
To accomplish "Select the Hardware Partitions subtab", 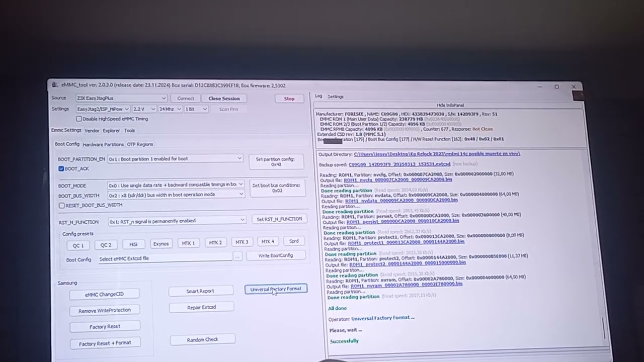I will tap(103, 144).
